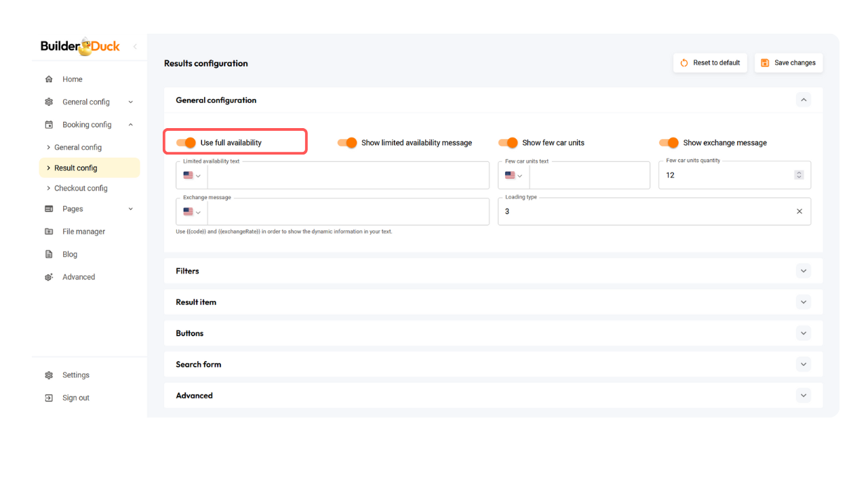This screenshot has height=488, width=868.
Task: Expand the Result item section
Action: 804,302
